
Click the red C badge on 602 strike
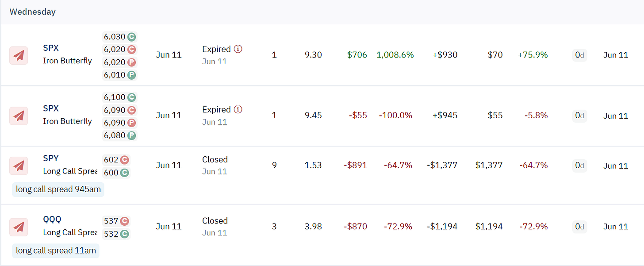point(125,160)
